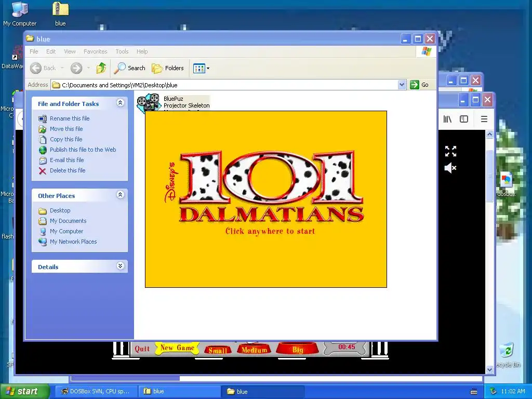Select the BluePuz projector file icon
This screenshot has width=532, height=399.
tap(149, 102)
